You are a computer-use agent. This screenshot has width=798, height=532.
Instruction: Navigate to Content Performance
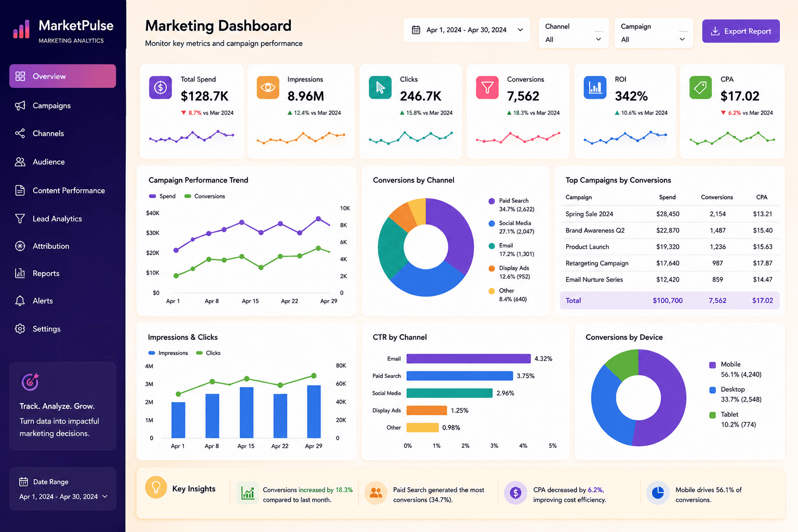63,191
